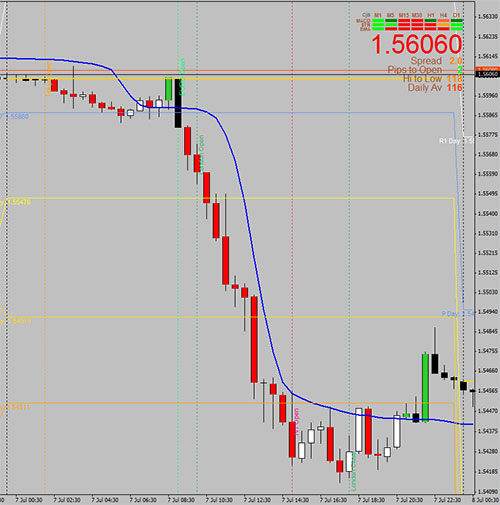Click the London Close session marker text

coord(354,471)
